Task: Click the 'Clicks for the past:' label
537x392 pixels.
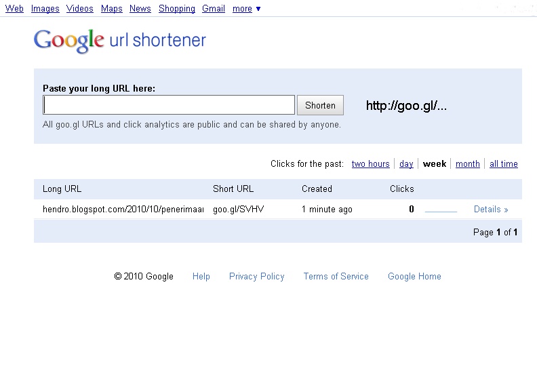Action: (307, 164)
